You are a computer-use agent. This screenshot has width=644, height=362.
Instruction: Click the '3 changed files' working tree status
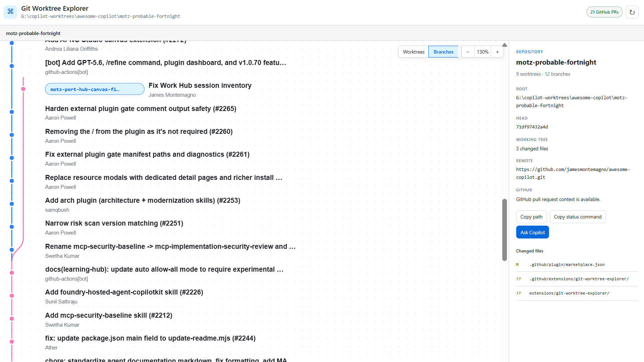pyautogui.click(x=532, y=149)
